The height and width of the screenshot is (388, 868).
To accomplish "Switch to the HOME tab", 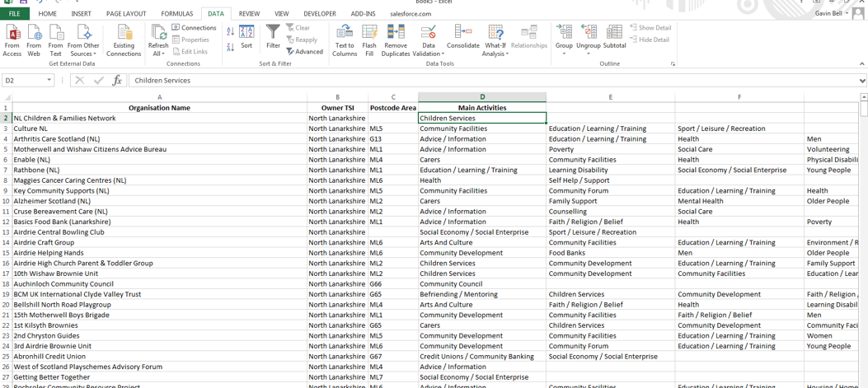I will (48, 14).
